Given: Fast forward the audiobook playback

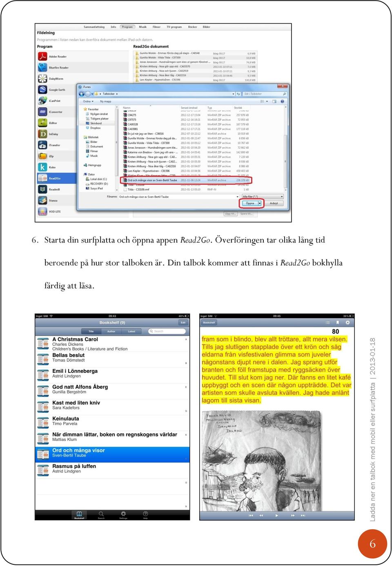Looking at the screenshot, I should pyautogui.click(x=292, y=515).
